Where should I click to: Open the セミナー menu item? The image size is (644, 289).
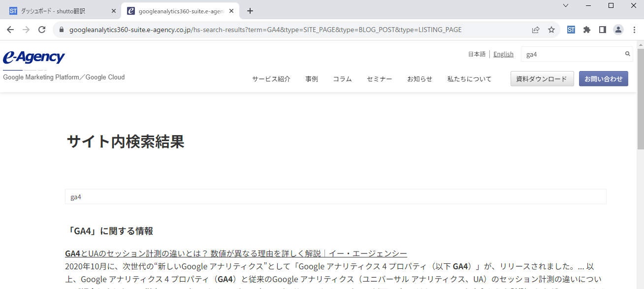click(x=380, y=79)
